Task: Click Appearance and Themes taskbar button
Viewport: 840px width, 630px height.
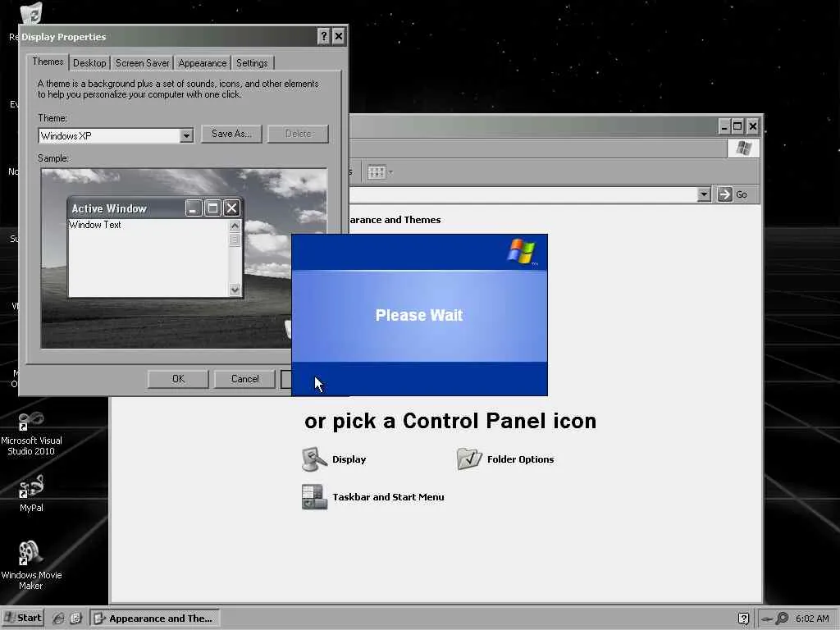Action: coord(155,619)
